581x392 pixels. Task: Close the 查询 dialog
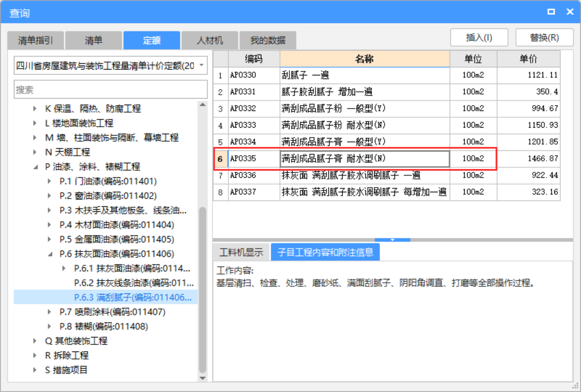[x=570, y=12]
